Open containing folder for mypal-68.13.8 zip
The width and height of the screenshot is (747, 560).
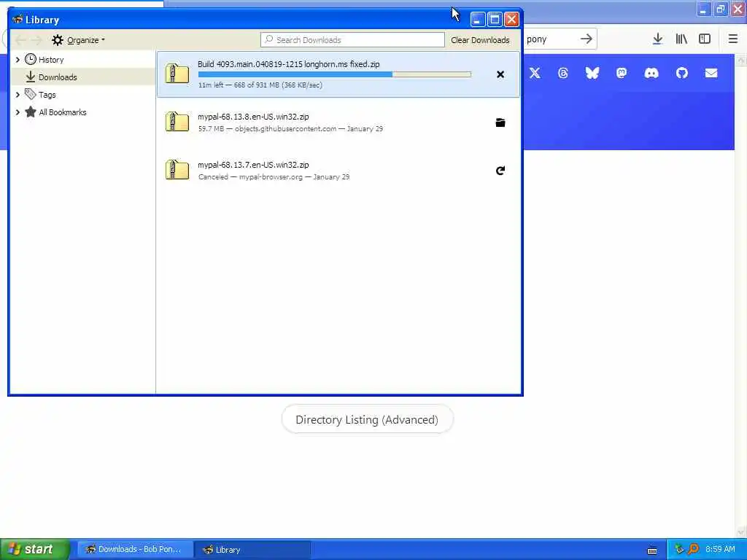(x=500, y=122)
